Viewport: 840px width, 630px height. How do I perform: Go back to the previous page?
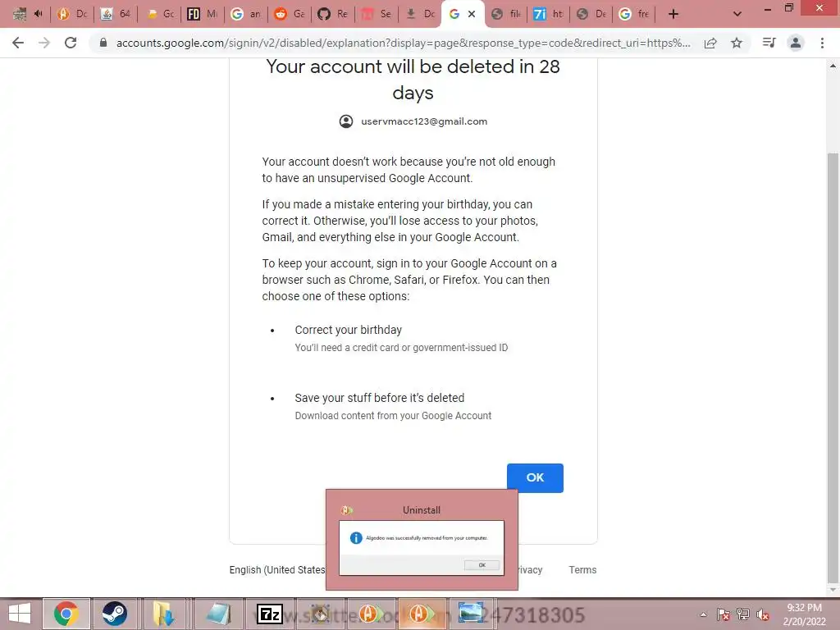[x=18, y=43]
